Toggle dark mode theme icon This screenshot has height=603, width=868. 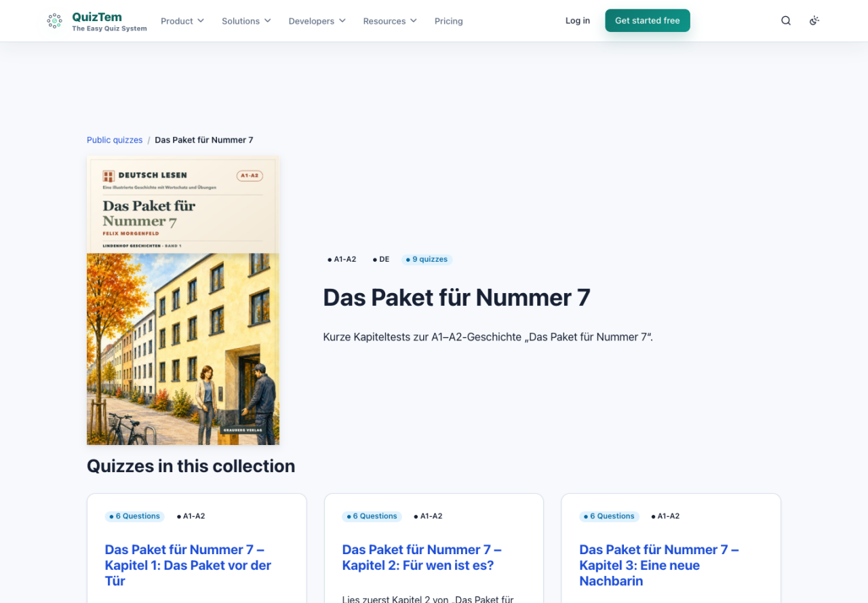814,21
